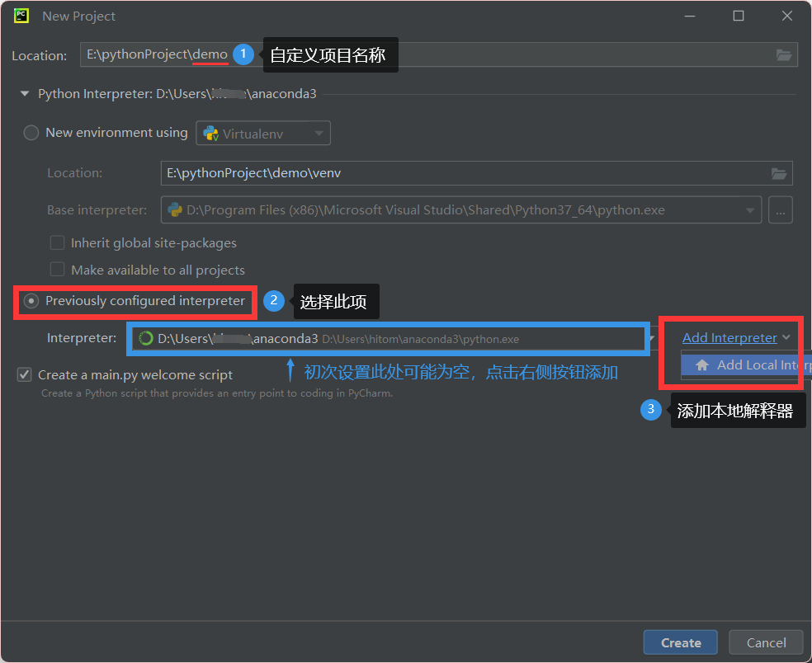812x663 pixels.
Task: Choose the Add Local Interpreter menu entry
Action: [746, 365]
